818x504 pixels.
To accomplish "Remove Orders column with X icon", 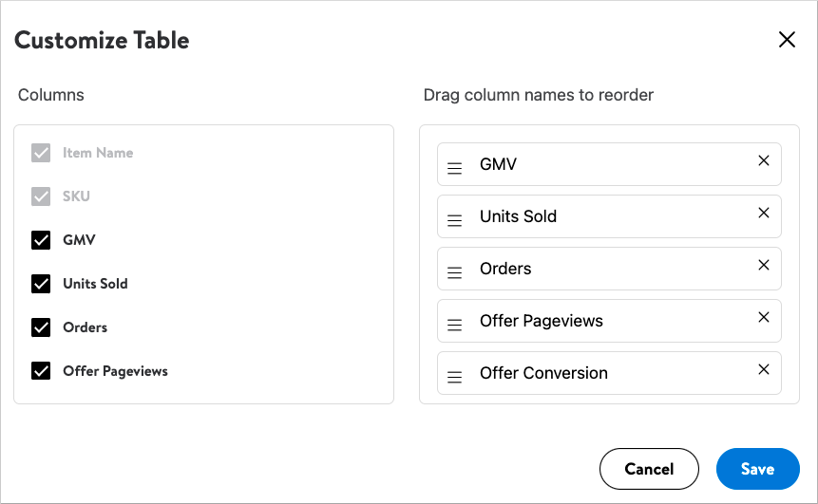I will [x=764, y=265].
